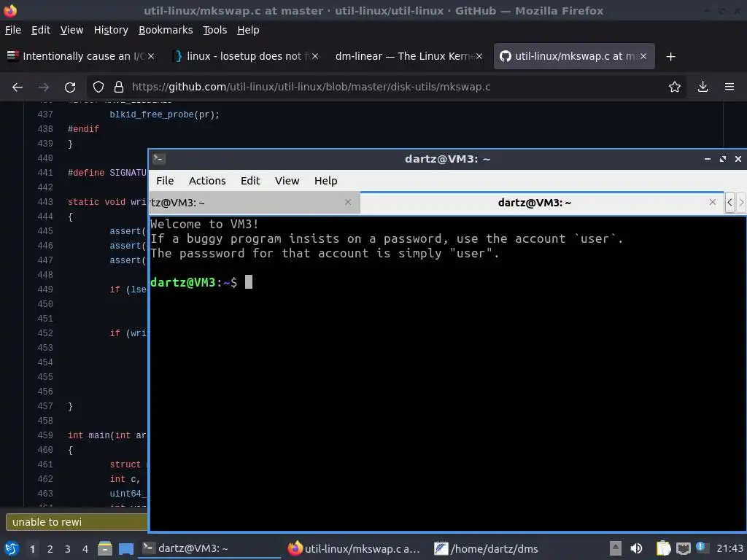Open the terminal File menu
Image resolution: width=747 pixels, height=560 pixels.
coord(165,181)
